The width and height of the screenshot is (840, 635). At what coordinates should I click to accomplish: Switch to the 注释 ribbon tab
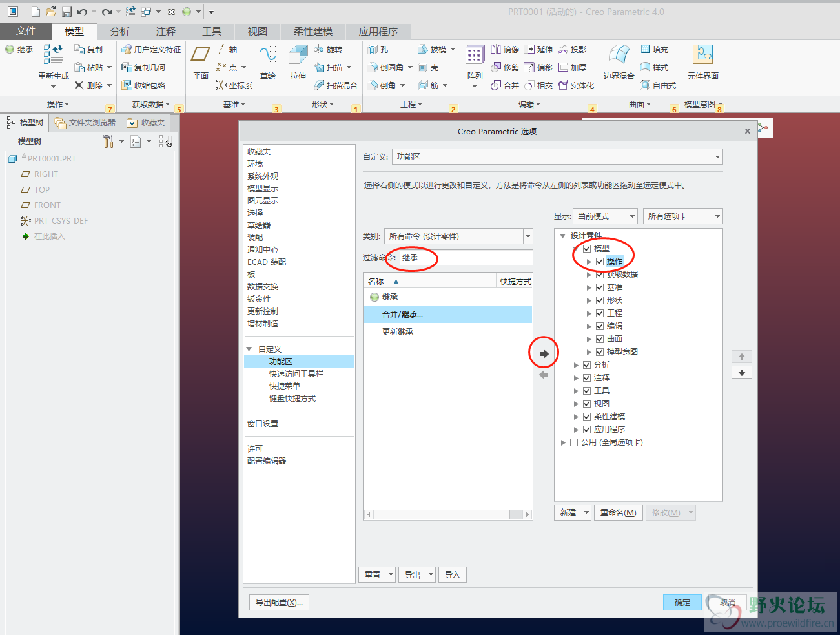pyautogui.click(x=166, y=31)
